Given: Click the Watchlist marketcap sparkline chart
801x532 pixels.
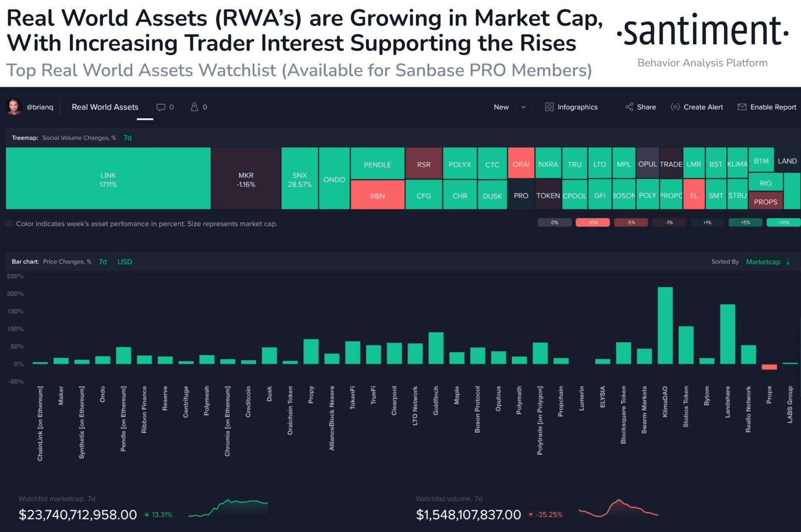Looking at the screenshot, I should 228,509.
